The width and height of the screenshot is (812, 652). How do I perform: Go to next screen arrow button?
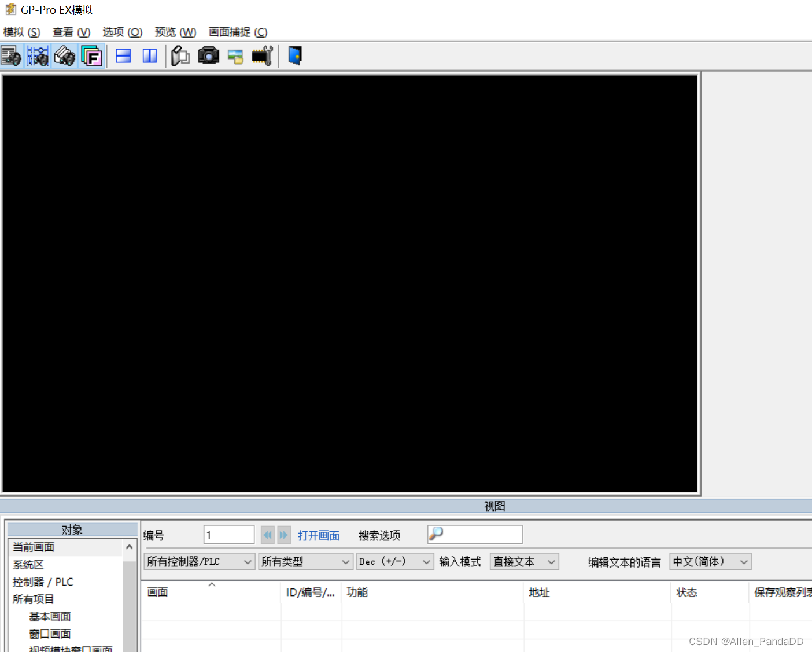284,535
